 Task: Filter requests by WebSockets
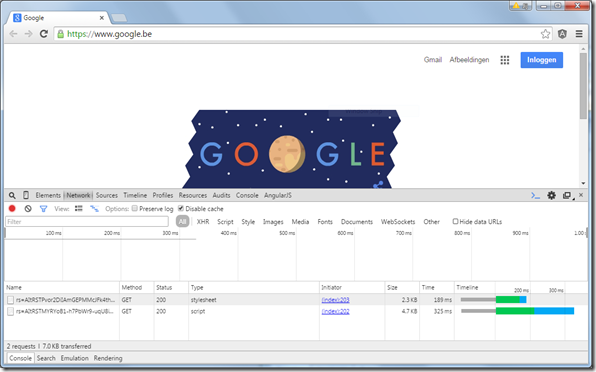coord(398,222)
